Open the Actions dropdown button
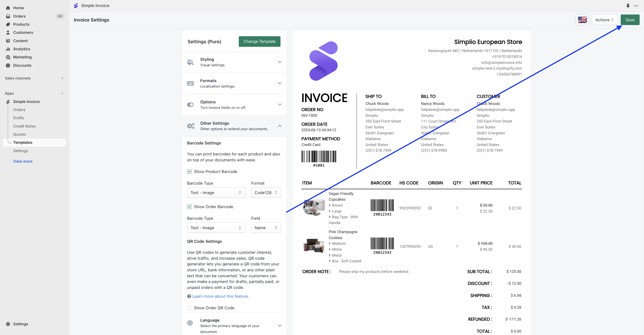Image resolution: width=644 pixels, height=335 pixels. coord(604,20)
